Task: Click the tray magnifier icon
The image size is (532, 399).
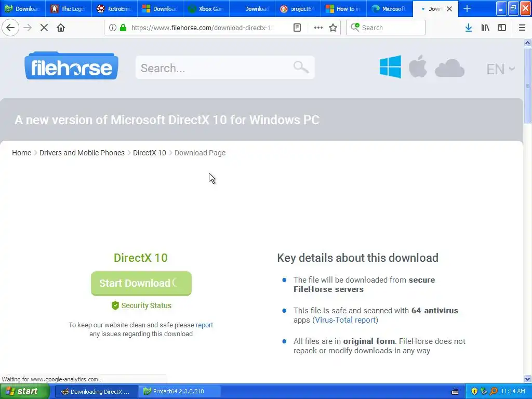Action: pyautogui.click(x=494, y=391)
